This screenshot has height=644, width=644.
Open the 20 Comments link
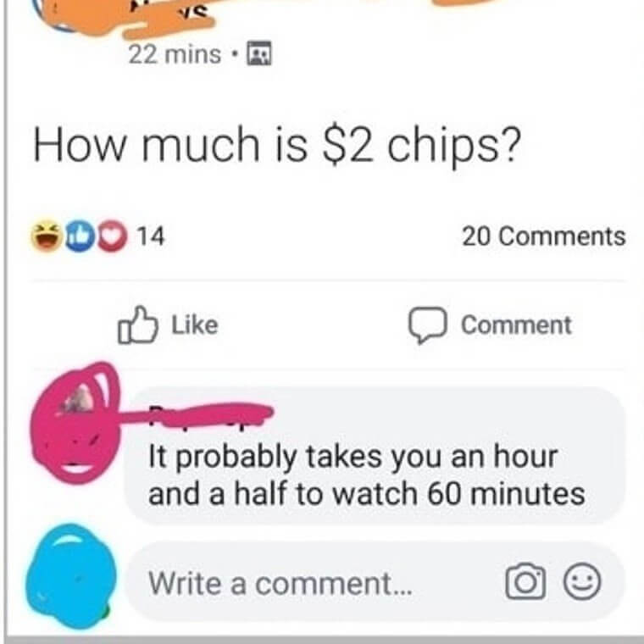544,236
